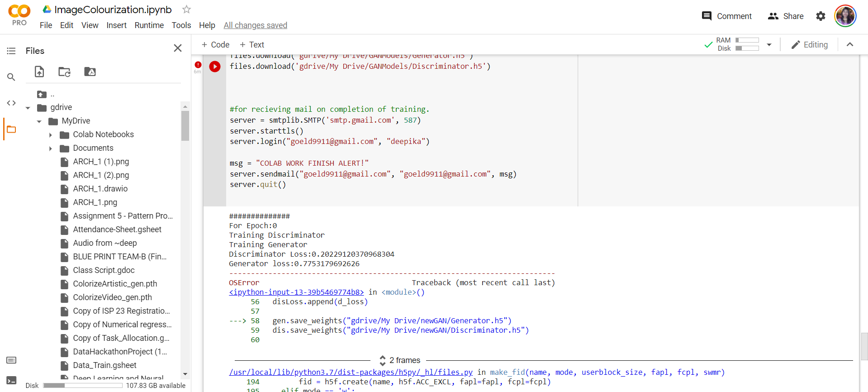Select Copy of ISP 23 Registratio... file

[121, 311]
